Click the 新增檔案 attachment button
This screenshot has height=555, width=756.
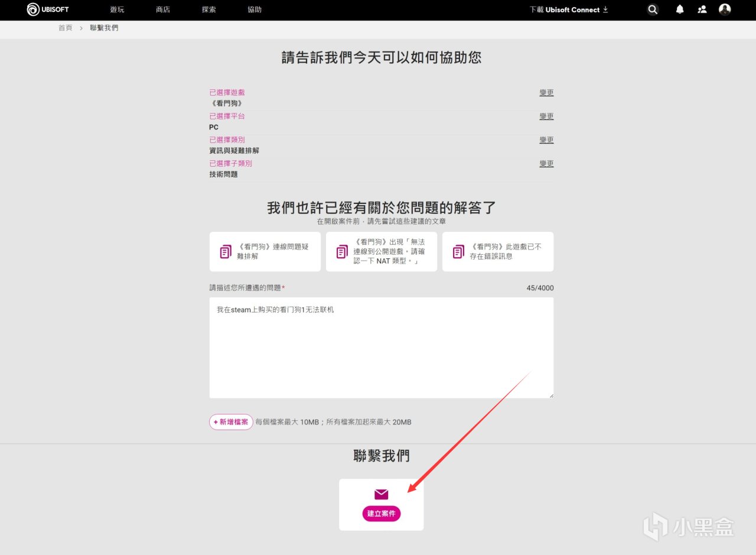231,422
